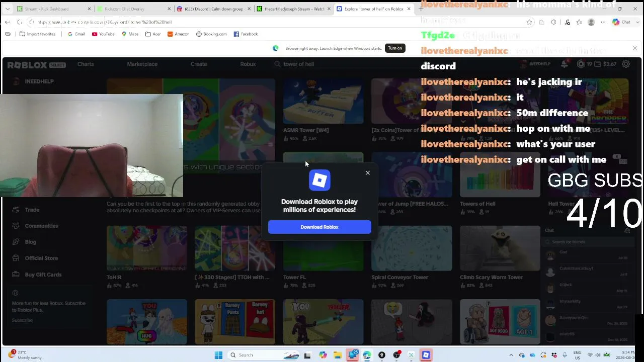Dismiss the Edge startup banner
The width and height of the screenshot is (644, 362).
(635, 48)
